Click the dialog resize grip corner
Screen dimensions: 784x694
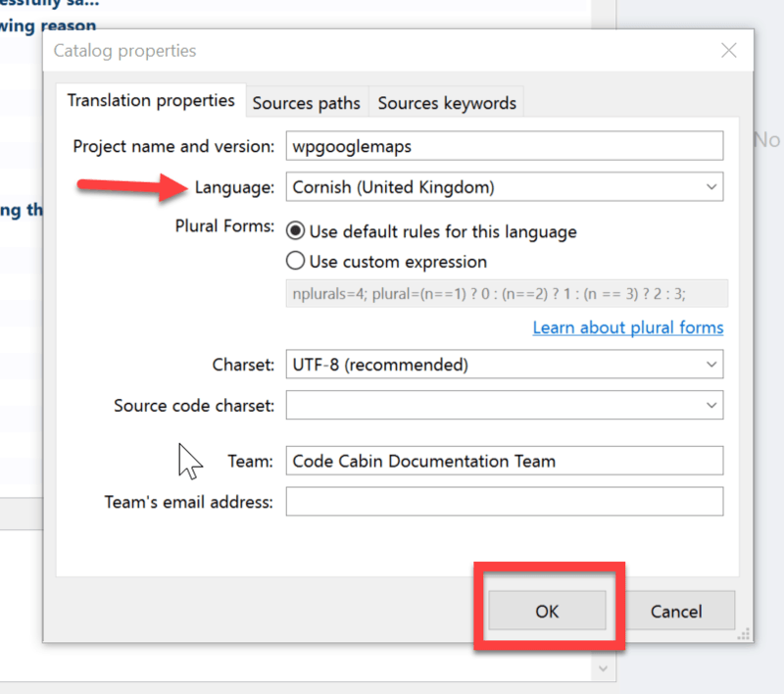tap(744, 633)
